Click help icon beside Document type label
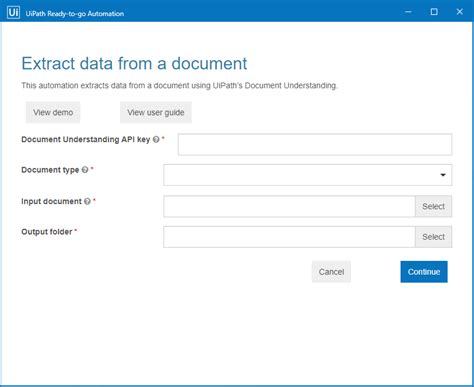 85,170
